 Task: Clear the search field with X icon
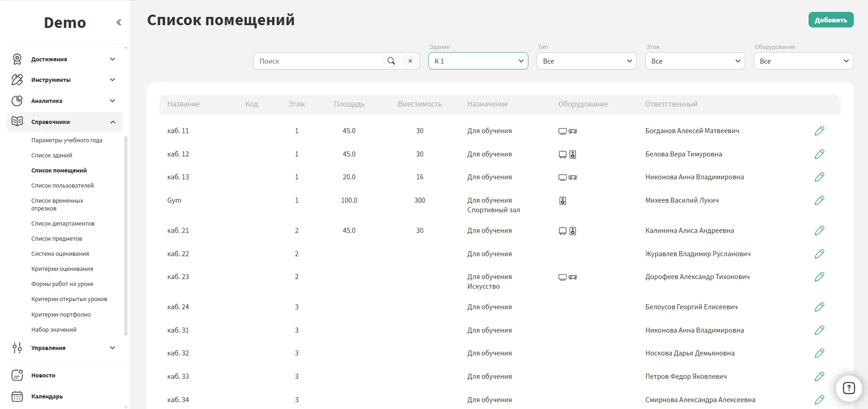pyautogui.click(x=410, y=61)
